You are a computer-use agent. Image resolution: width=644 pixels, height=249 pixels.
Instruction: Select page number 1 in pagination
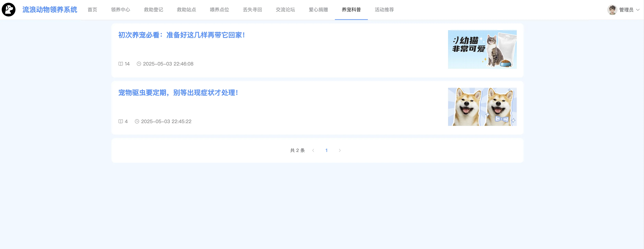(326, 150)
